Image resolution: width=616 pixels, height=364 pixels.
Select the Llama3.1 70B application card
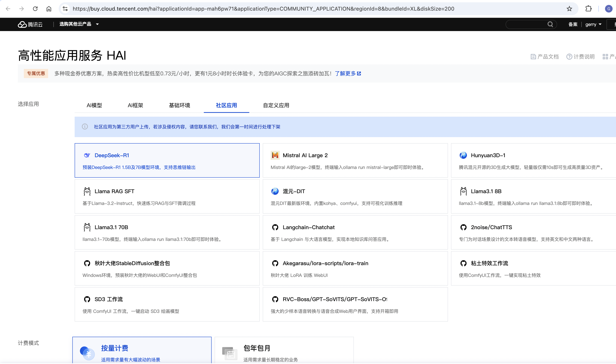(167, 233)
